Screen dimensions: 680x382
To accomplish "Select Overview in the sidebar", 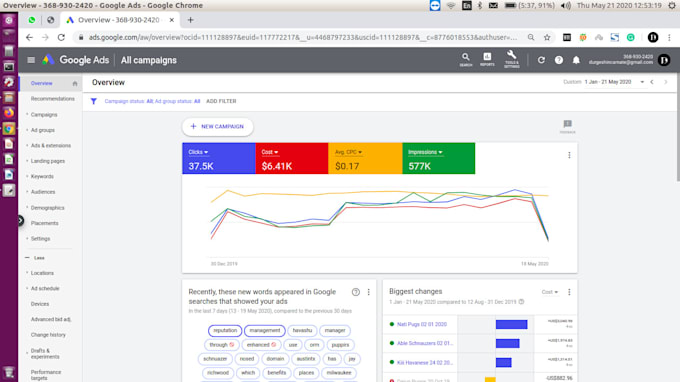I will pyautogui.click(x=42, y=83).
